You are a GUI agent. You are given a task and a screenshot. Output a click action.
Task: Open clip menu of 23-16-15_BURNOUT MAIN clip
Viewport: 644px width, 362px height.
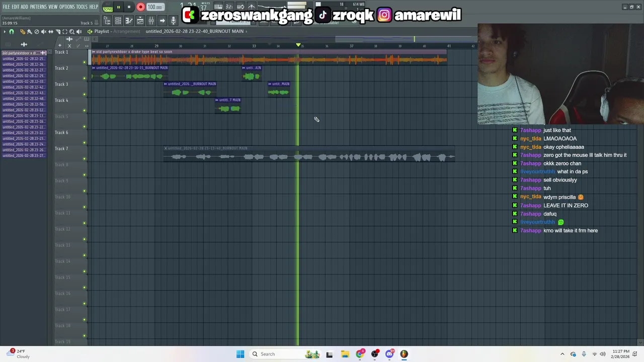coord(94,68)
